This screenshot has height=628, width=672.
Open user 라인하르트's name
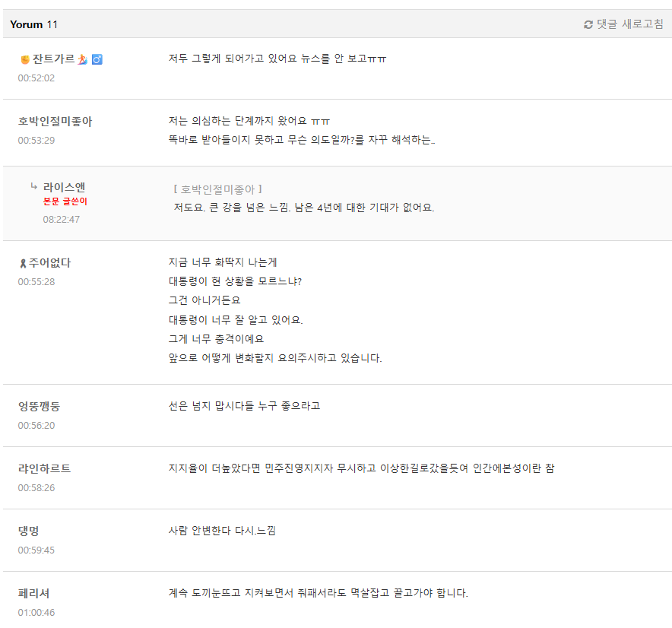tap(44, 468)
